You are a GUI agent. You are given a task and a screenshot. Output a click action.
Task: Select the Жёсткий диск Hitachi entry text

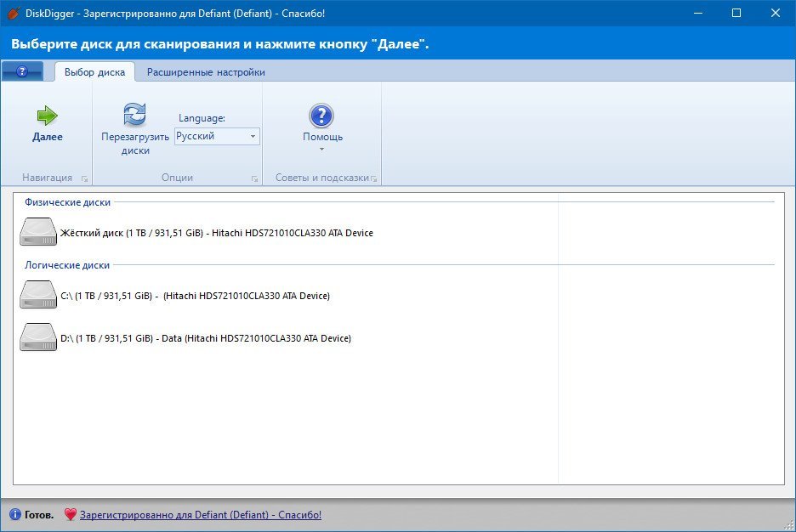(217, 233)
